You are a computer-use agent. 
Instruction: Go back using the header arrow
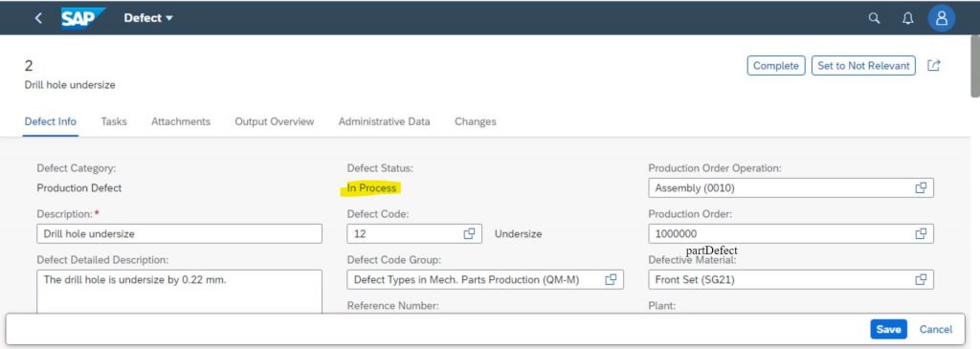coord(38,18)
